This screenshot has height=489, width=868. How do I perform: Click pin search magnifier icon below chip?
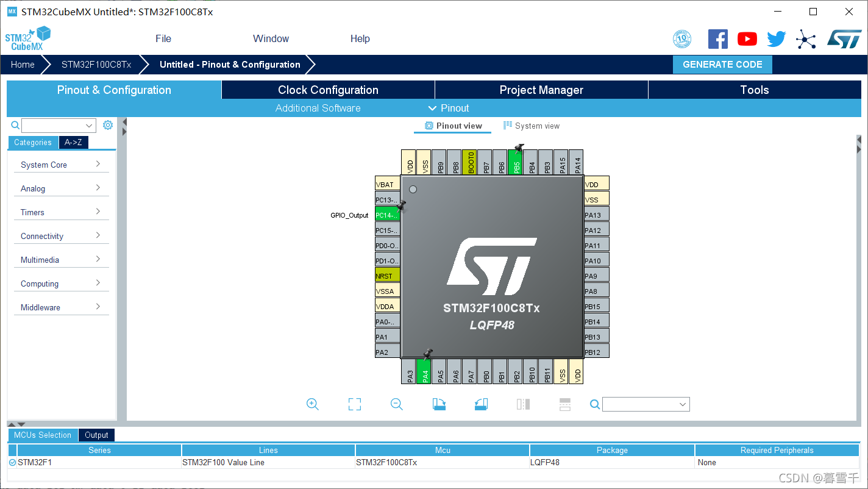click(595, 404)
